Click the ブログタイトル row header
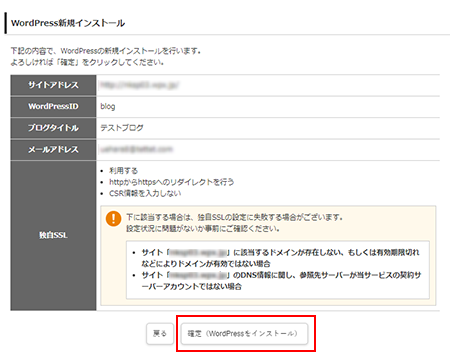The height and width of the screenshot is (362, 450). click(x=53, y=128)
